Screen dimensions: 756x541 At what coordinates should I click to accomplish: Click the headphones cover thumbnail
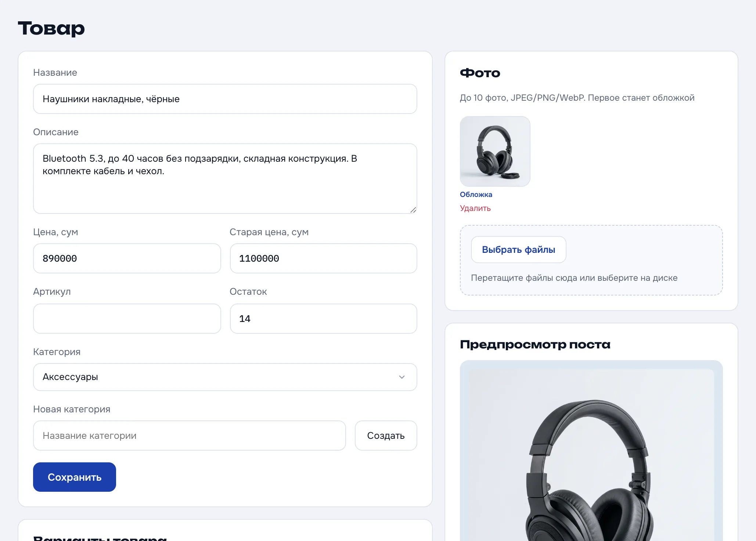click(495, 151)
